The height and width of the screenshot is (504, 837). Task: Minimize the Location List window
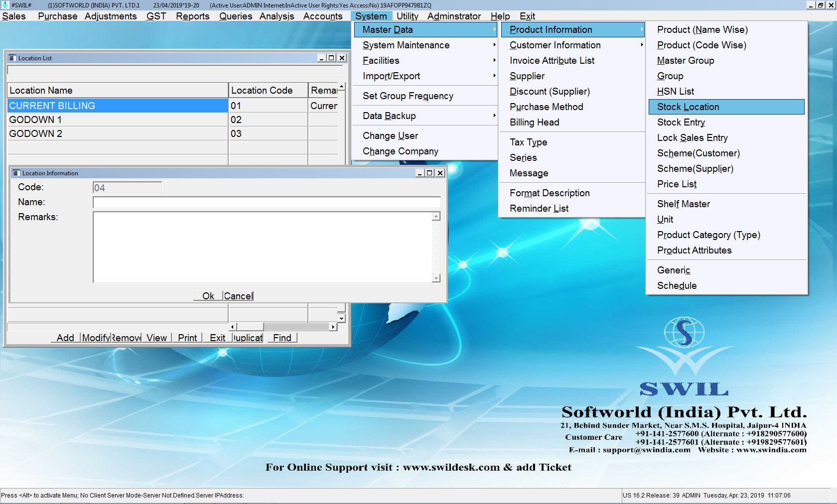pyautogui.click(x=322, y=58)
